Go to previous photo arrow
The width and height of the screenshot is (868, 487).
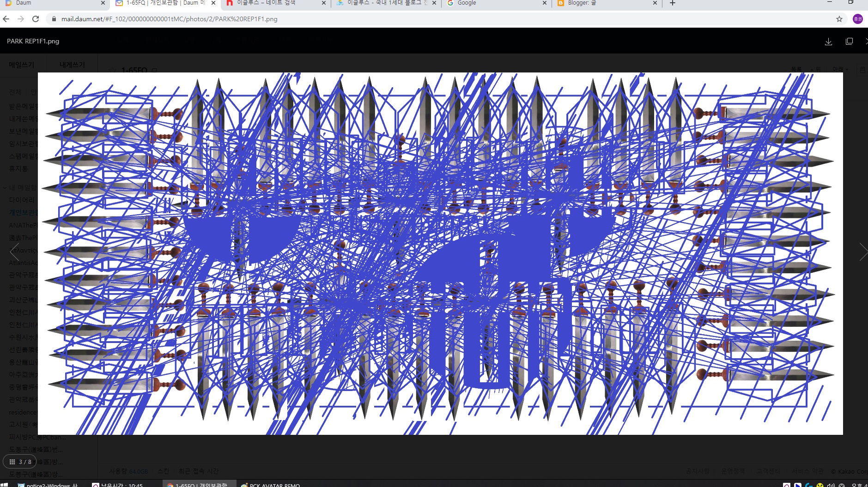[14, 252]
